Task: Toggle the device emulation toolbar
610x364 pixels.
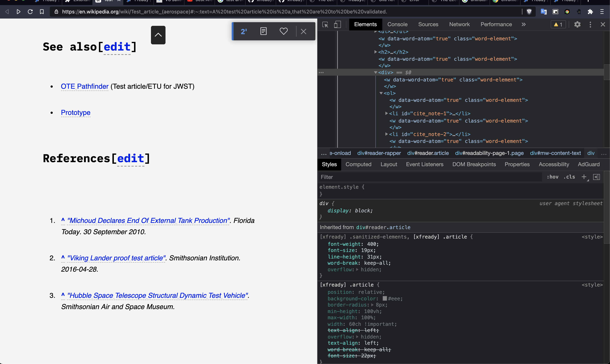Action: point(338,25)
